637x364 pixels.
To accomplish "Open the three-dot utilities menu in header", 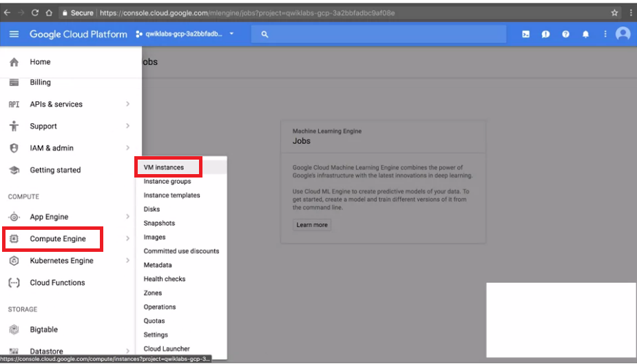I will pyautogui.click(x=605, y=34).
